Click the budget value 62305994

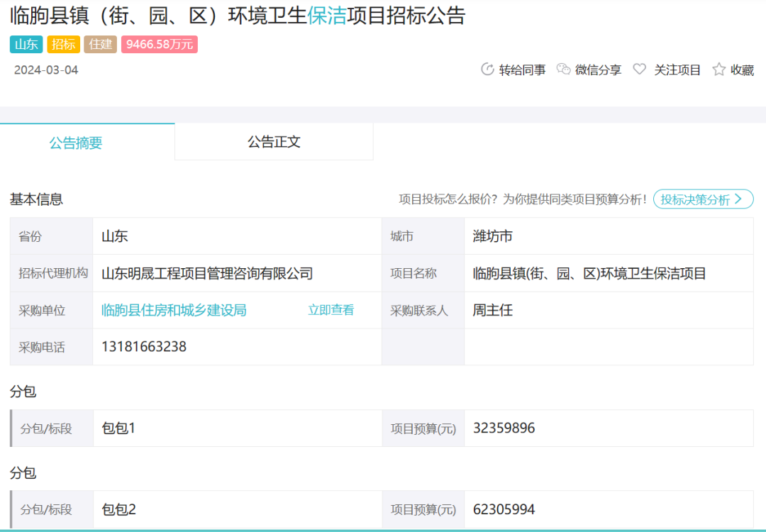tap(504, 509)
